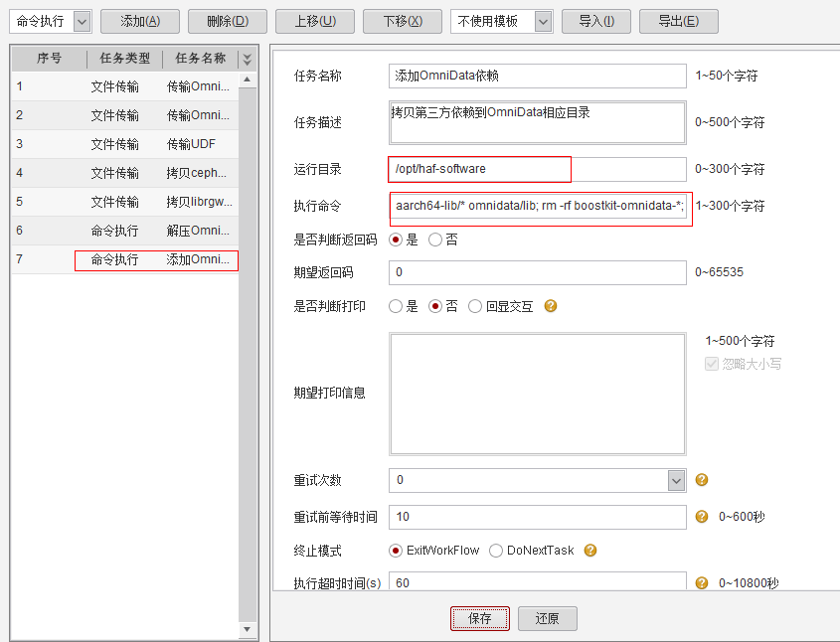
Task: Click the 导出(E) button
Action: click(x=679, y=22)
